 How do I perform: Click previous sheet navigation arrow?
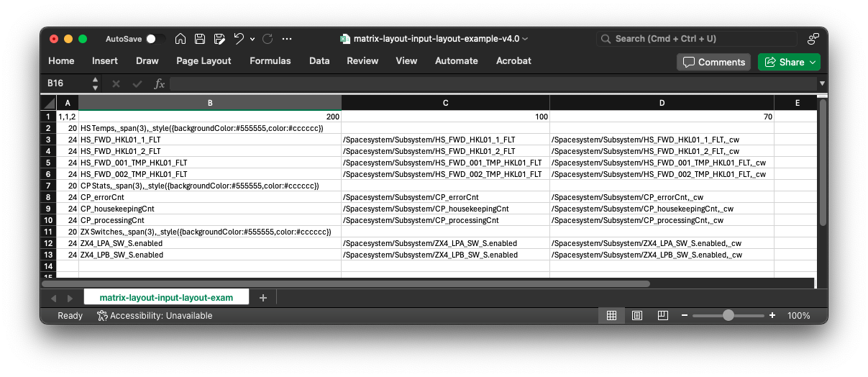pyautogui.click(x=53, y=298)
